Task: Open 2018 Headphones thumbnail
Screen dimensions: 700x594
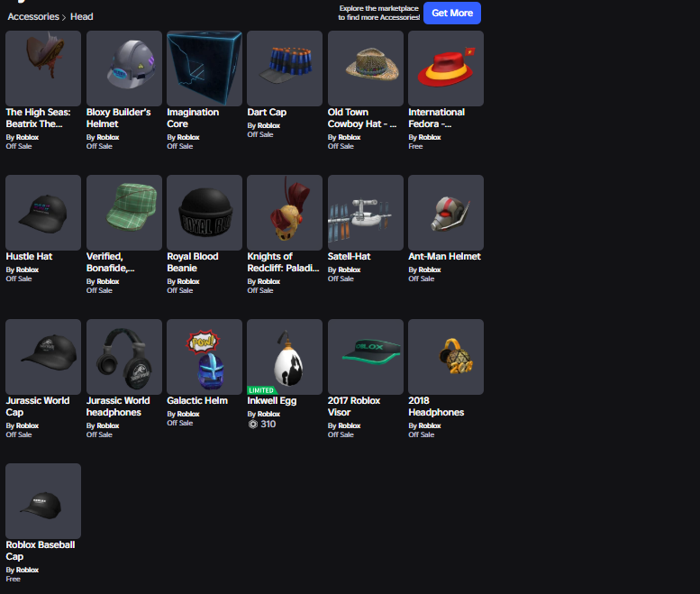Action: point(446,357)
